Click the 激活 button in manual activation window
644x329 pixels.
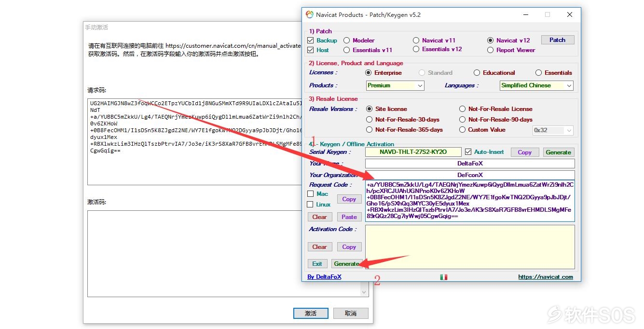click(x=311, y=314)
